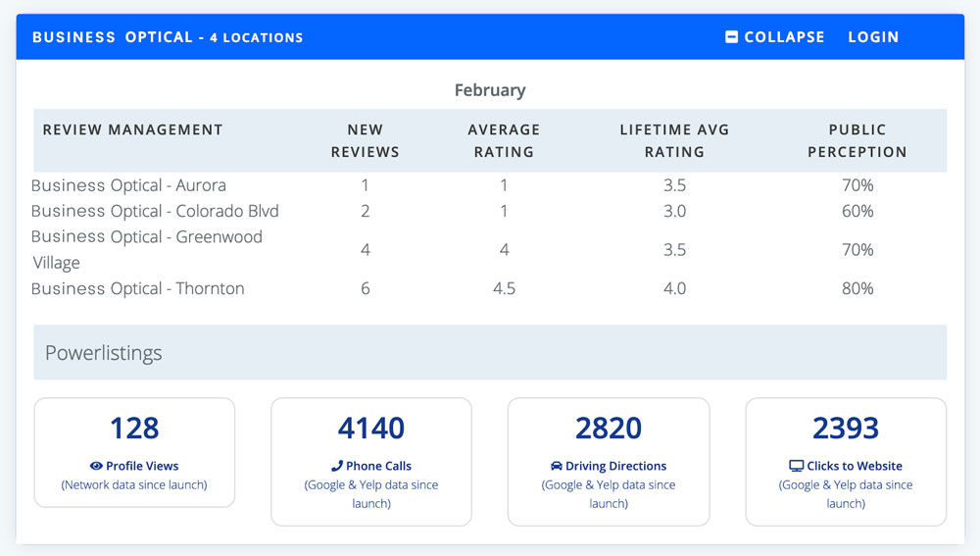Click the data-source caption under Phone Calls

tap(371, 494)
